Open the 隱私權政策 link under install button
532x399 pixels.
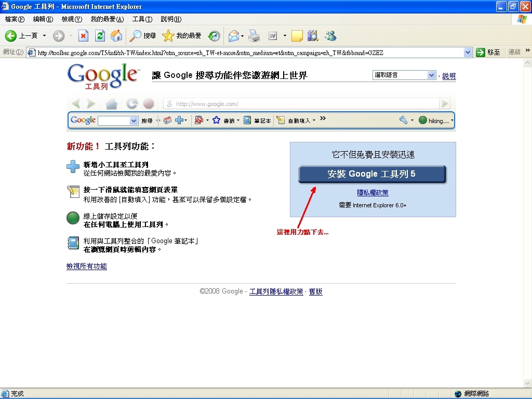(373, 193)
